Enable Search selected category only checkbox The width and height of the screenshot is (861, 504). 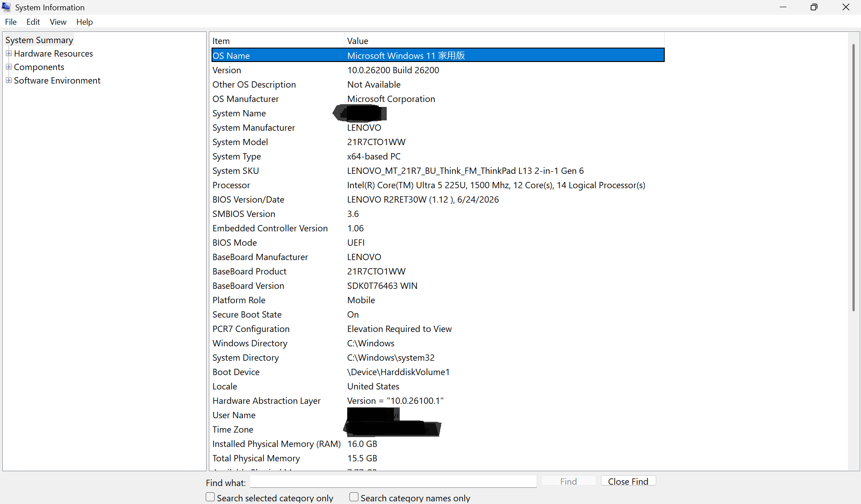[x=210, y=497]
